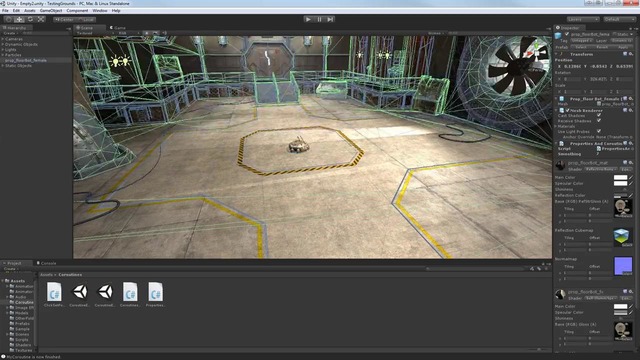Click the Reflection Cubemap texture thumbnail
The image size is (640, 360).
(x=623, y=237)
